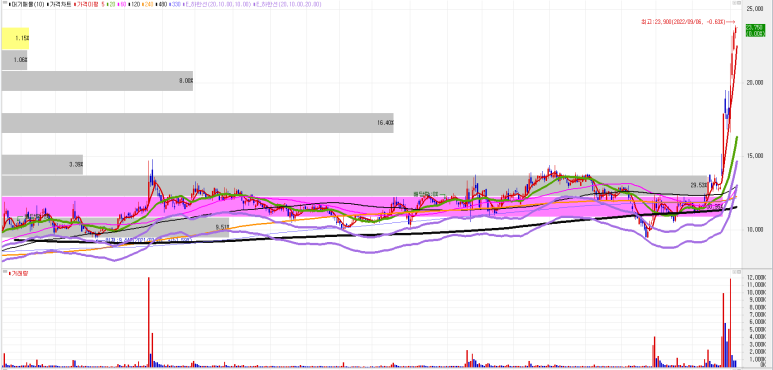Click the gray 16.40% volume profile bar
Screen dimensions: 773x370
tap(197, 123)
